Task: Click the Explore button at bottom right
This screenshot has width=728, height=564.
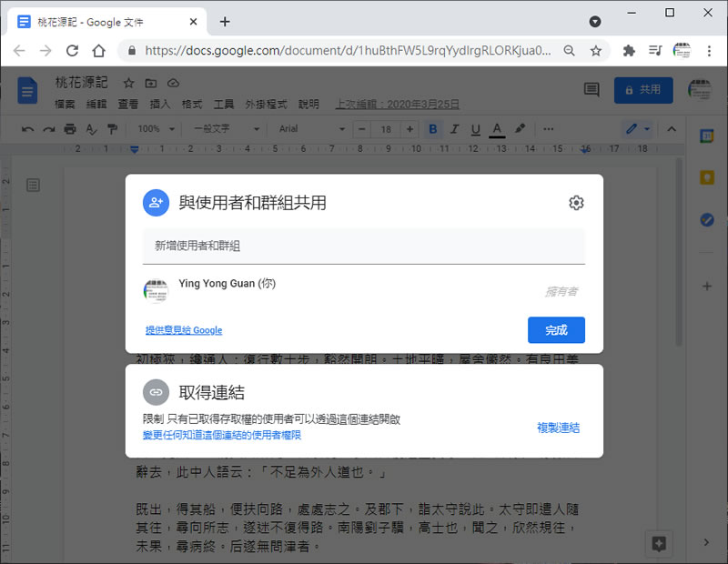Action: click(x=659, y=543)
